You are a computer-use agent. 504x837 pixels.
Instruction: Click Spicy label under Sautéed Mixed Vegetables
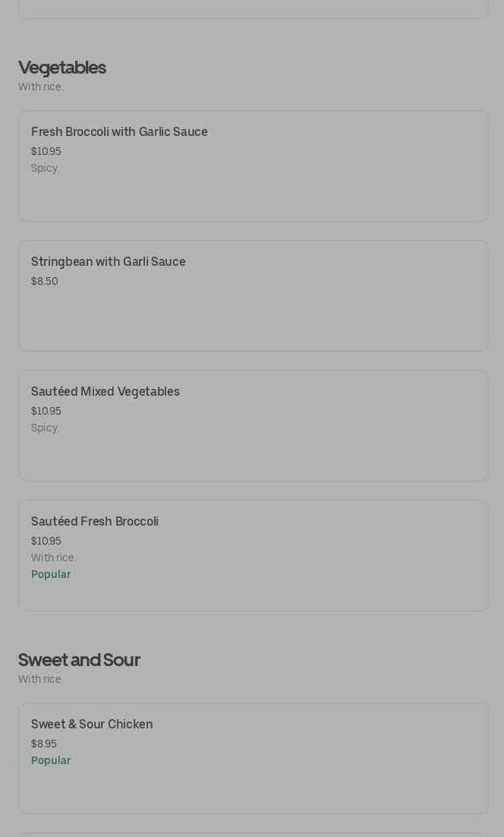coord(45,428)
